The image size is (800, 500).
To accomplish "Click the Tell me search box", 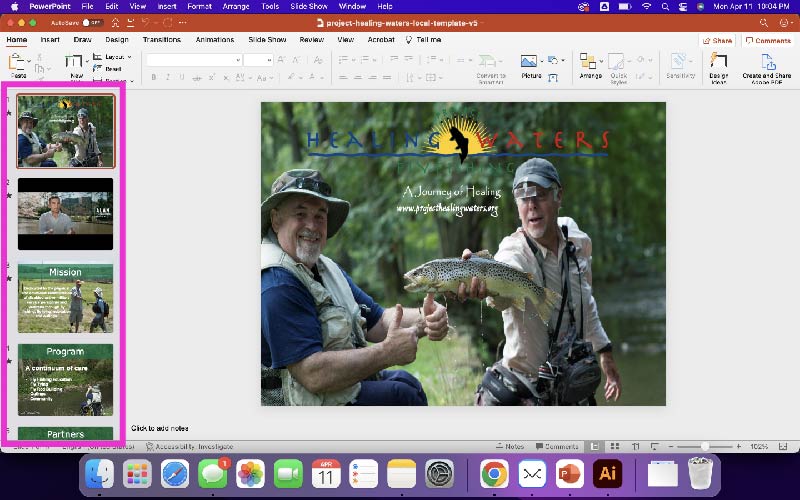I will 423,39.
